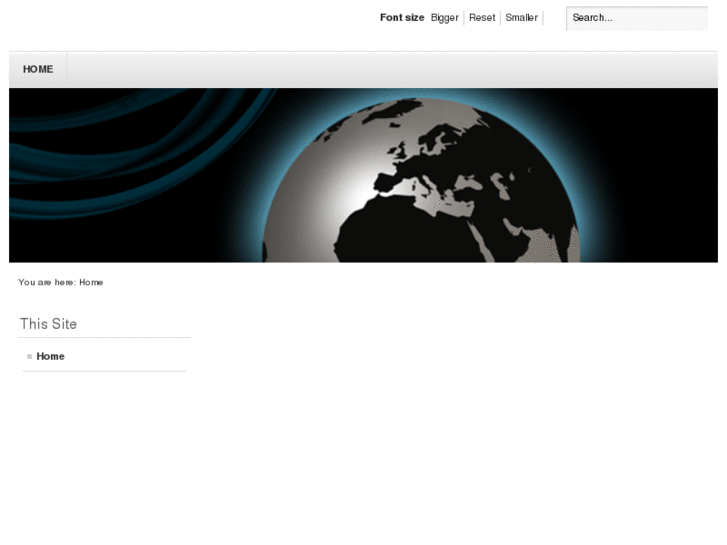727x545 pixels.
Task: Click the Reset font size link
Action: click(482, 18)
